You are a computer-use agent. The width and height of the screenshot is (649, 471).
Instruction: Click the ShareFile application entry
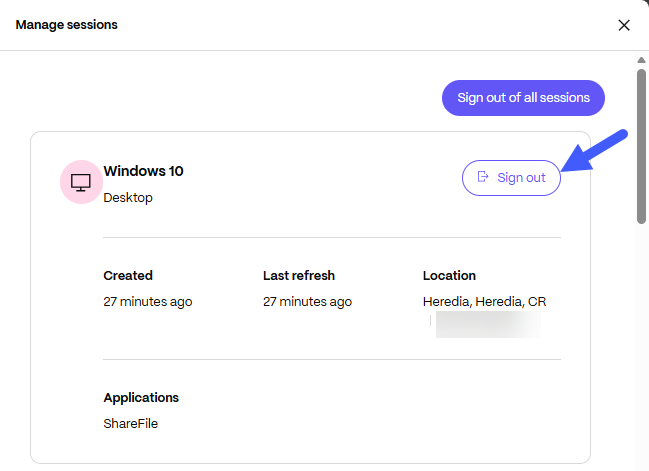point(131,423)
